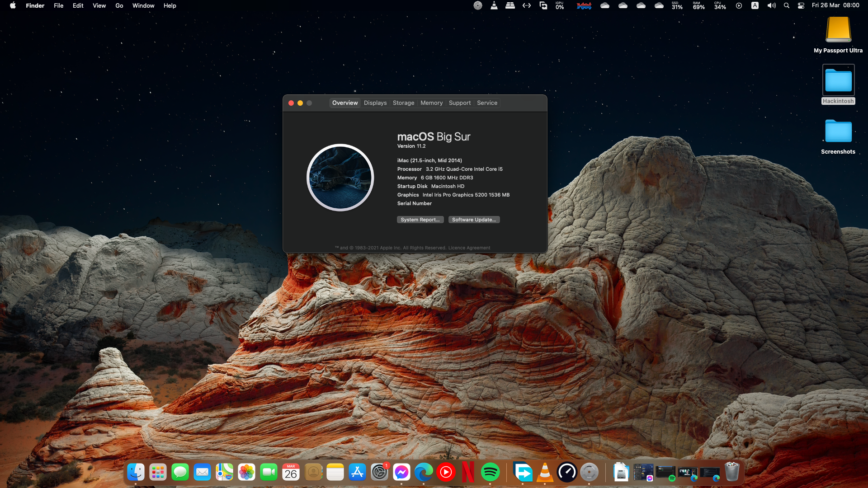Open the input source 'A' menu
The width and height of the screenshot is (868, 488).
[x=755, y=5]
